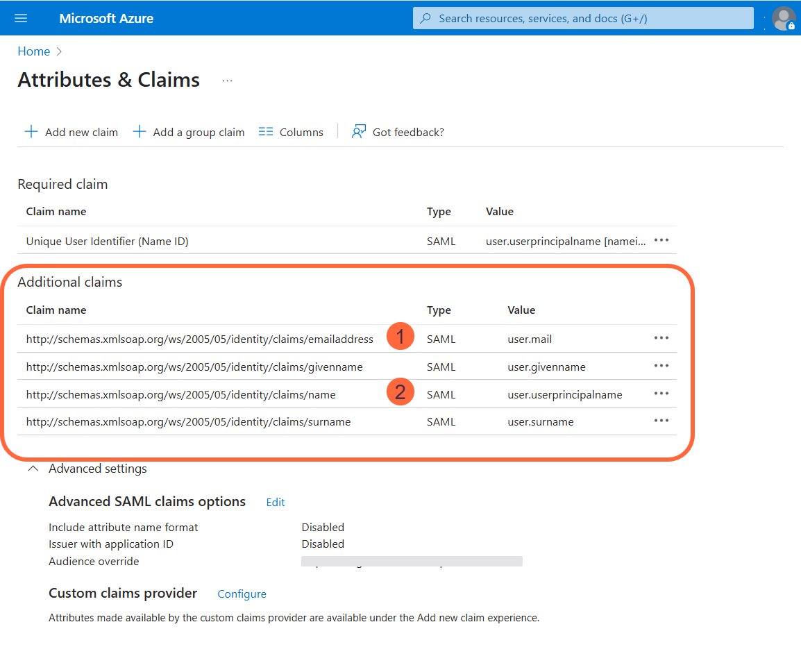The image size is (801, 672).
Task: Open options for Unique User Identifier claim
Action: click(661, 240)
